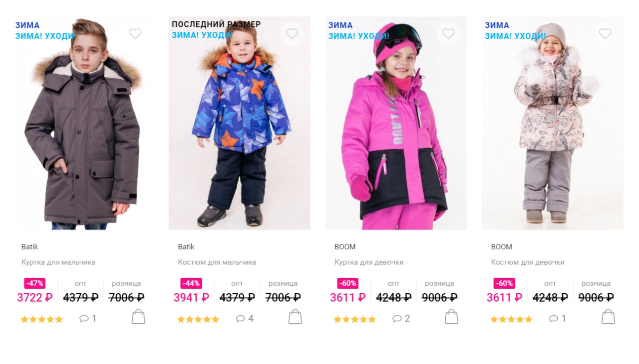Click the pink ski jacket photo
Screen dimensions: 639x364
tap(396, 123)
